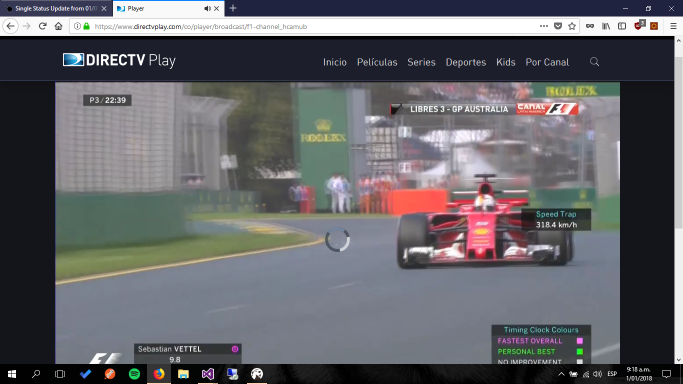
Task: Open File Explorer from taskbar
Action: (183, 374)
